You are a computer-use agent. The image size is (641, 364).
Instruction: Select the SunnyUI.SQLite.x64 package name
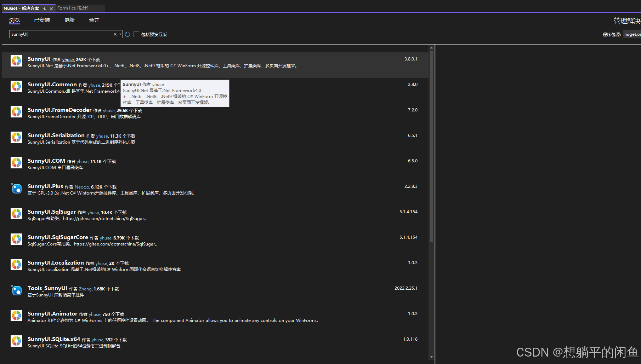pos(54,339)
